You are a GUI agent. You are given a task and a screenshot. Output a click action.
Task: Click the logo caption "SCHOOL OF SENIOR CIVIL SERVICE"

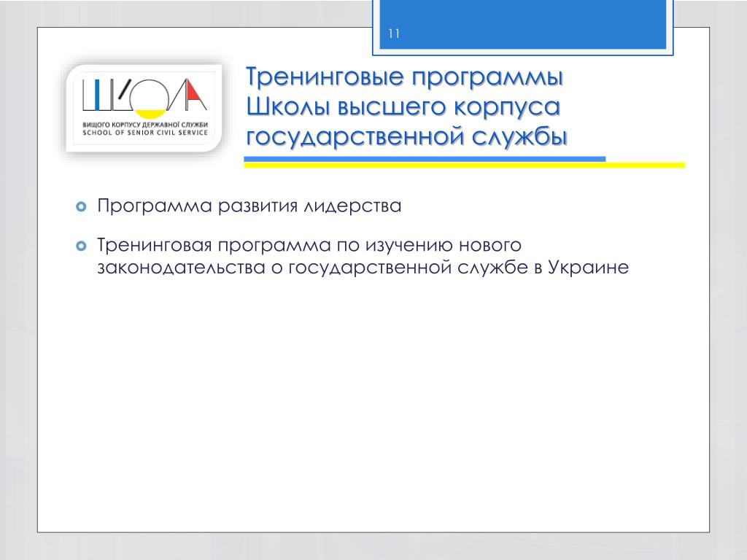145,133
